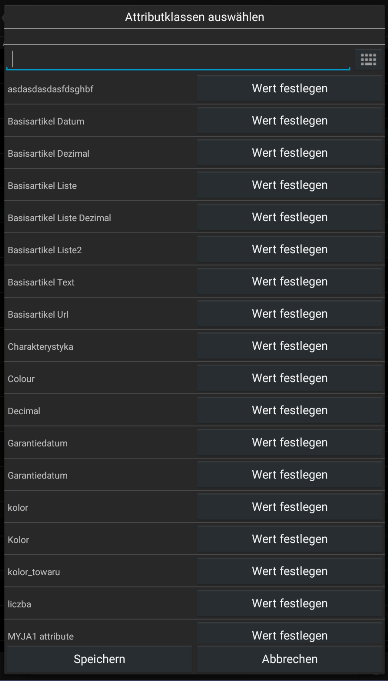Open the on-screen keyboard icon
This screenshot has width=388, height=681.
[368, 60]
